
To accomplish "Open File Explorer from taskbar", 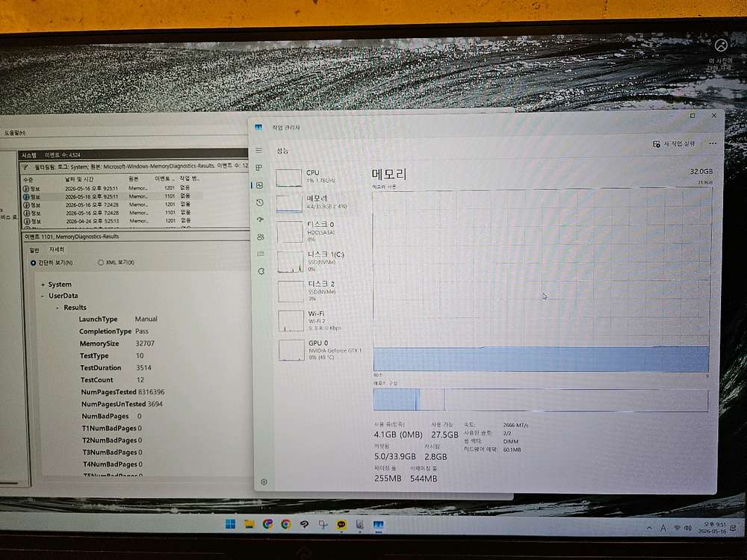I will point(249,524).
